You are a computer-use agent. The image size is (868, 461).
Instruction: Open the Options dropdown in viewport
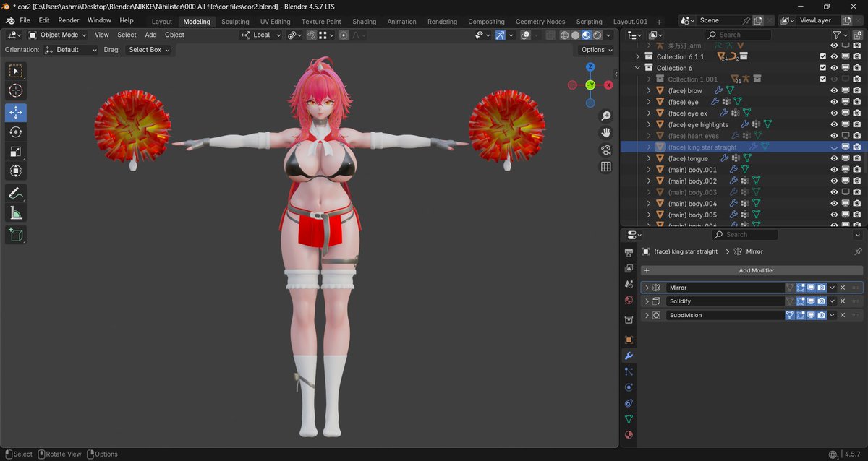pos(595,50)
